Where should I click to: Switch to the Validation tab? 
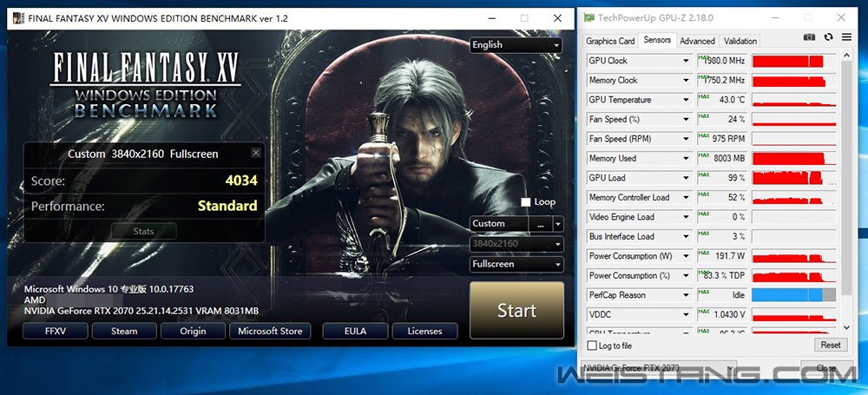[x=740, y=41]
